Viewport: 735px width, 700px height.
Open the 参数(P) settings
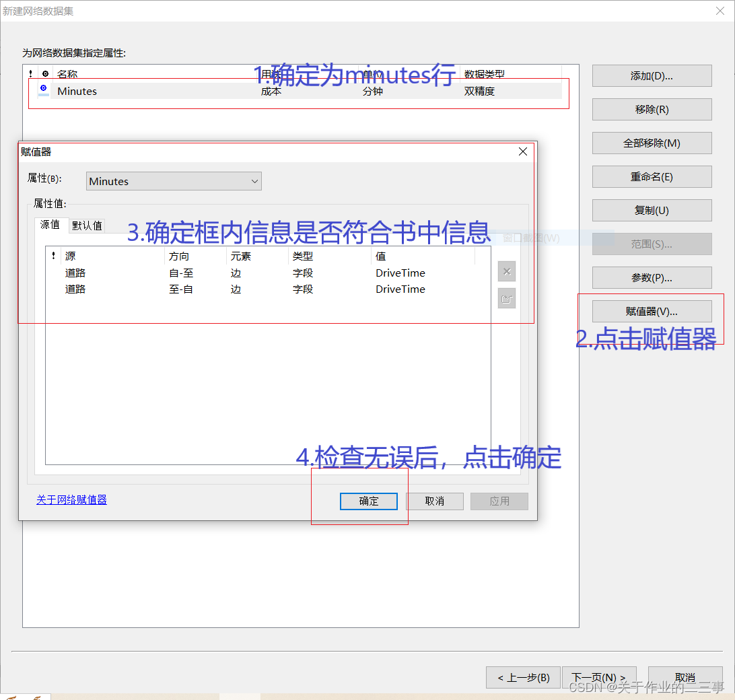[651, 277]
